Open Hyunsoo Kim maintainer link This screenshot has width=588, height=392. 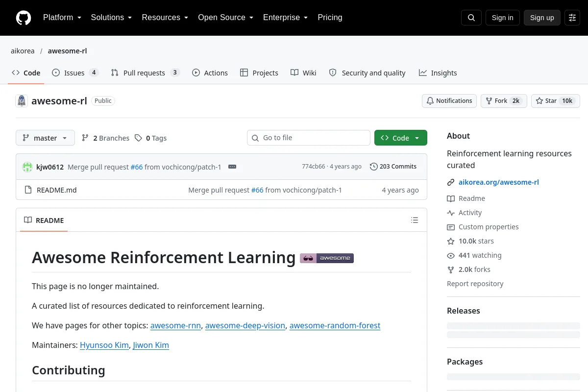point(104,345)
